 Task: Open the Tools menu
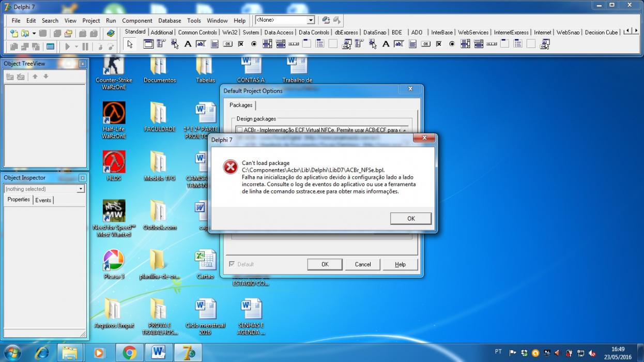coord(194,21)
